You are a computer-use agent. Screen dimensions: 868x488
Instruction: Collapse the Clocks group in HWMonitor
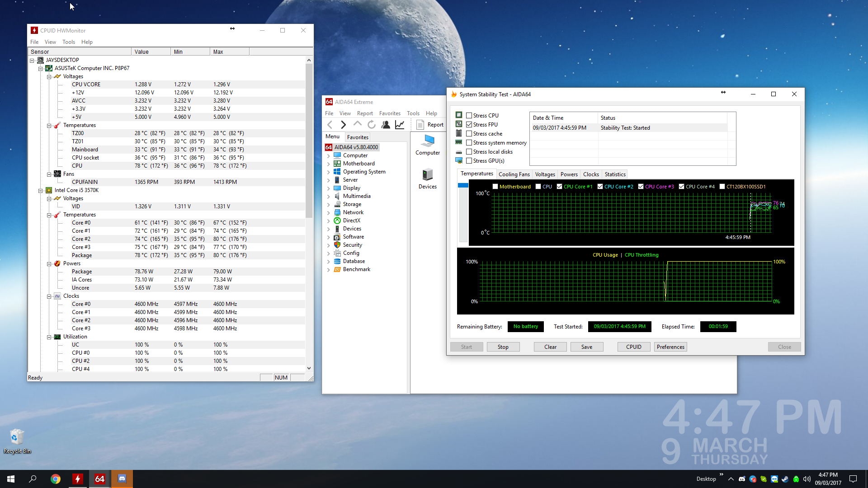tap(49, 296)
